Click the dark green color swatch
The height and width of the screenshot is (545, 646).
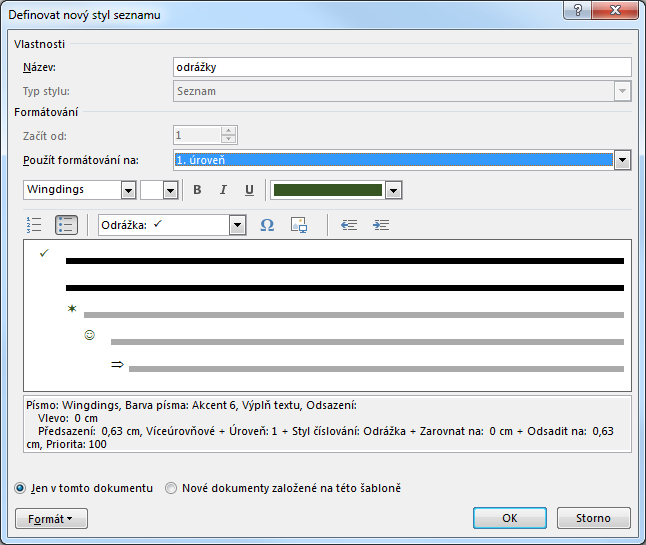pos(328,190)
